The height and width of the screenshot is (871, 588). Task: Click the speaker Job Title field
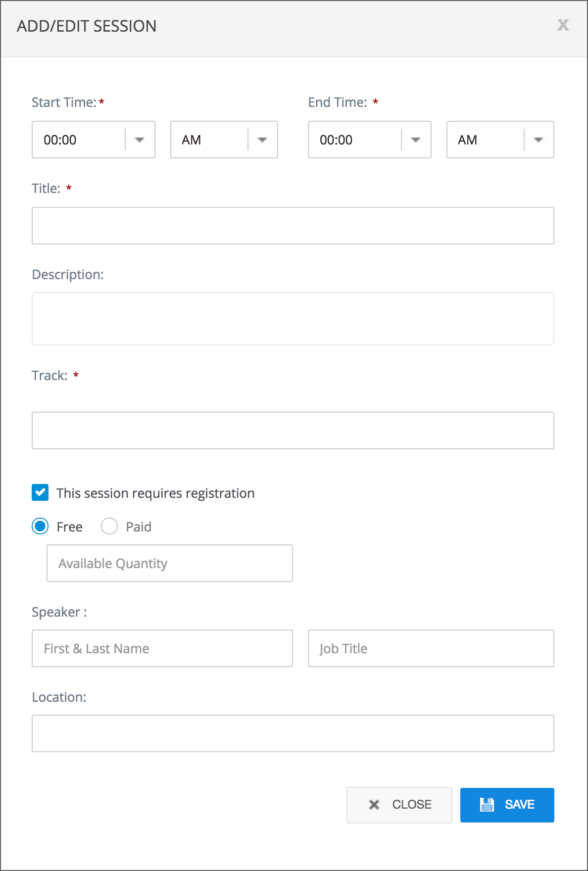[431, 648]
